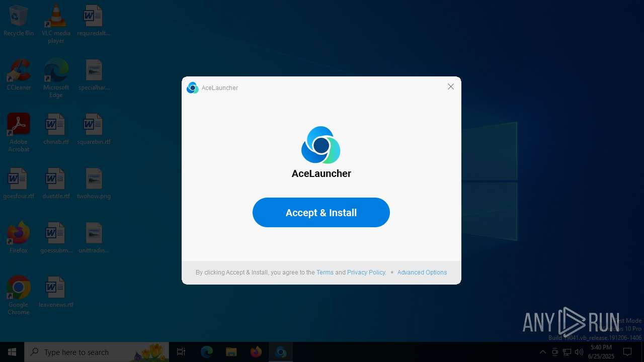Image resolution: width=644 pixels, height=362 pixels.
Task: Click the large AceLauncher logo
Action: coord(321,145)
